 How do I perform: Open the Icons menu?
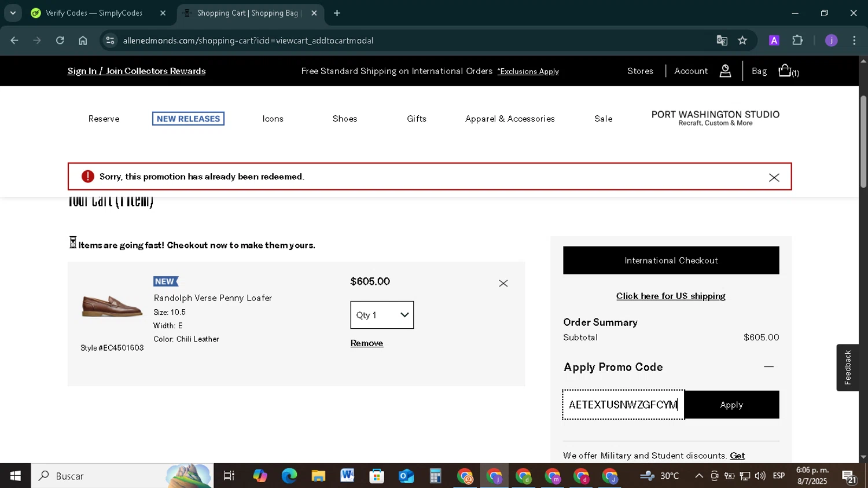(x=273, y=119)
